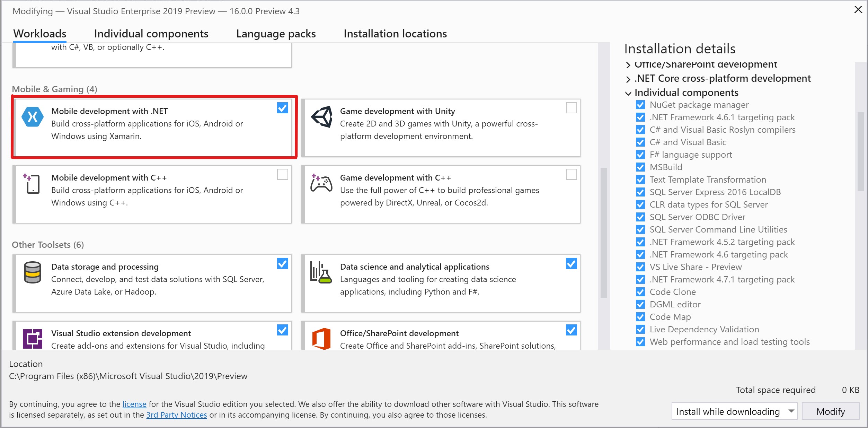Click the Mobile & Gaming (4) heading
Image resolution: width=868 pixels, height=428 pixels.
[x=55, y=89]
